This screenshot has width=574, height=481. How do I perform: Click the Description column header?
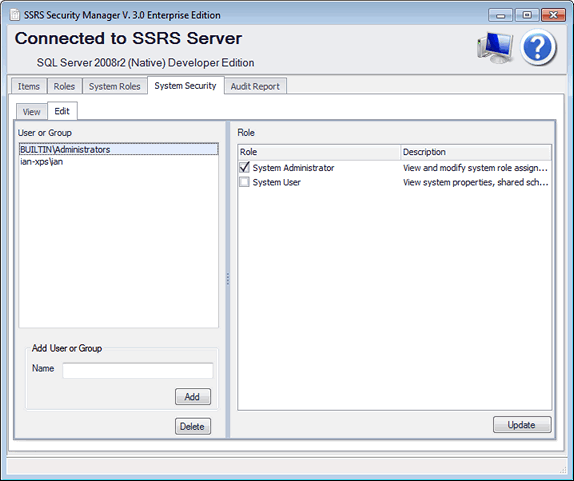476,152
